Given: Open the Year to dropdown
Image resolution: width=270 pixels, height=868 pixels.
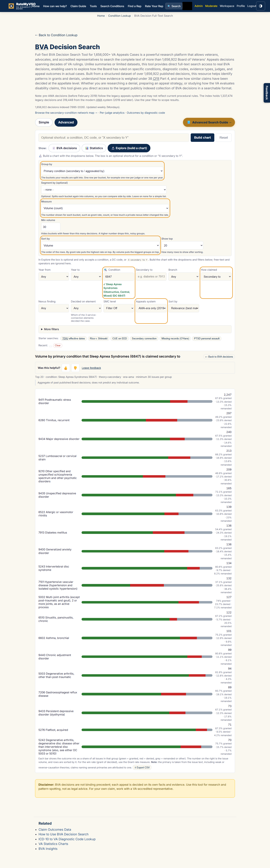Looking at the screenshot, I should [x=86, y=277].
